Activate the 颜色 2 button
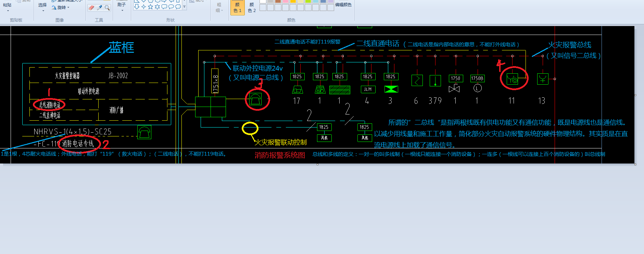Screen dimensions: 644x254 pos(252,8)
